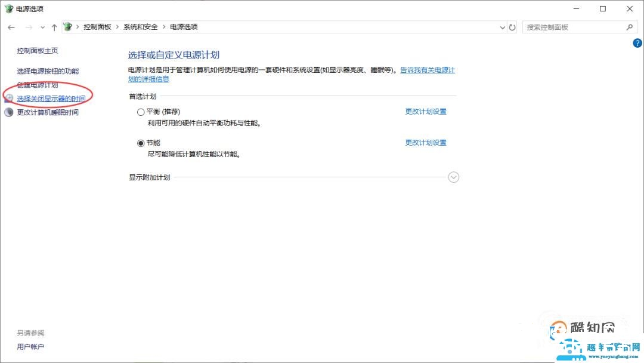644x363 pixels.
Task: Click the Control Panel icon in the breadcrumb bar
Action: (x=67, y=26)
